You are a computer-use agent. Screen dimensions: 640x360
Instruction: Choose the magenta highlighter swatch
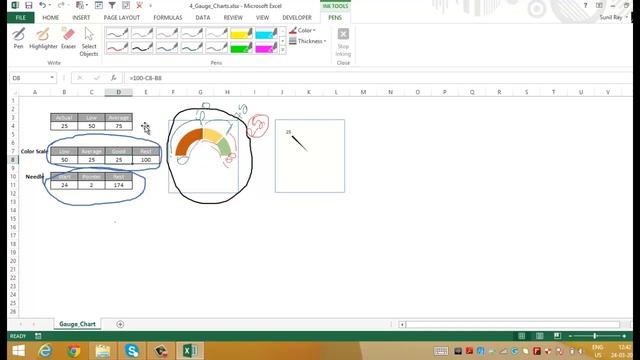pyautogui.click(x=266, y=48)
